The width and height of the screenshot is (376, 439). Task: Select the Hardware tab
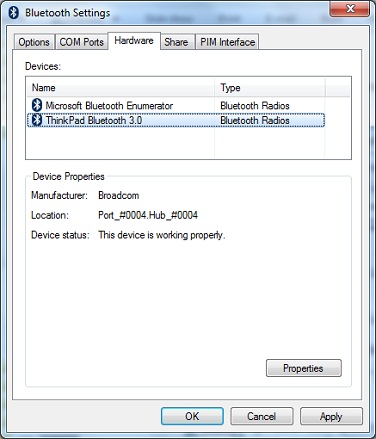134,41
